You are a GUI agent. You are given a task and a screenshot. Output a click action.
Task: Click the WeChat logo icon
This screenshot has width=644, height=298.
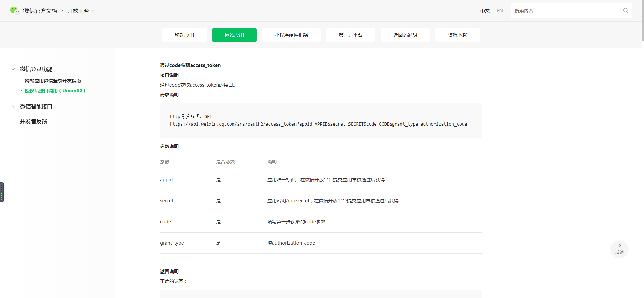(15, 11)
